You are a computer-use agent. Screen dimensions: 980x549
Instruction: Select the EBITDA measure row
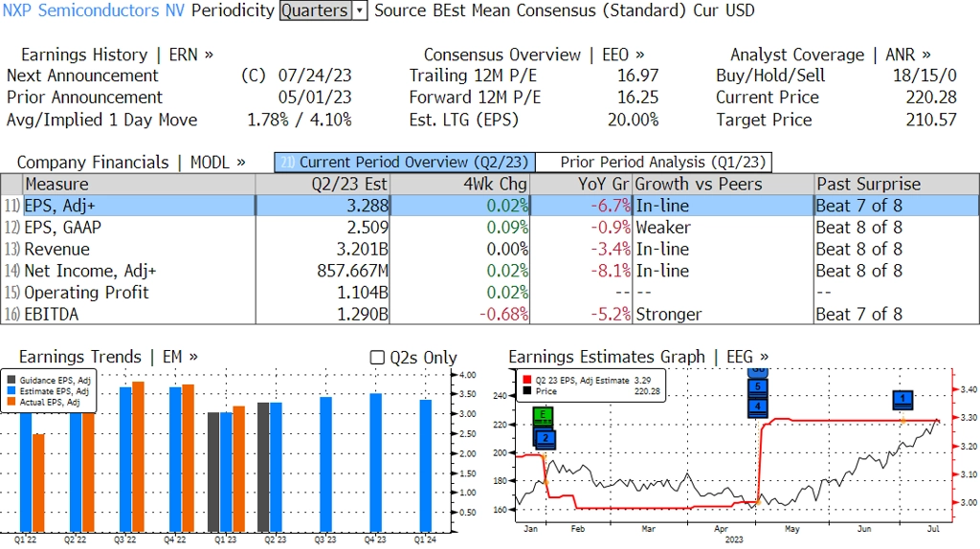click(490, 314)
